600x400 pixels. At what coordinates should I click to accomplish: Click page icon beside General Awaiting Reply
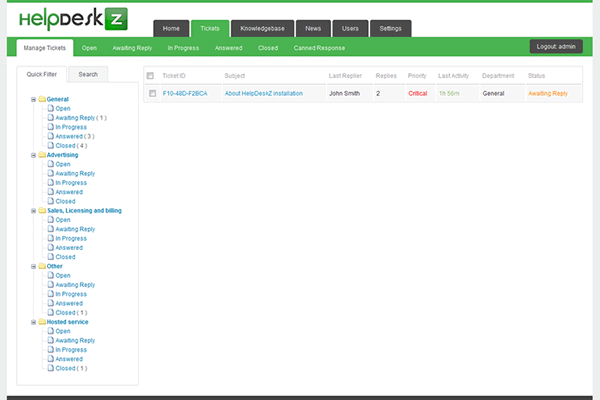[x=50, y=118]
